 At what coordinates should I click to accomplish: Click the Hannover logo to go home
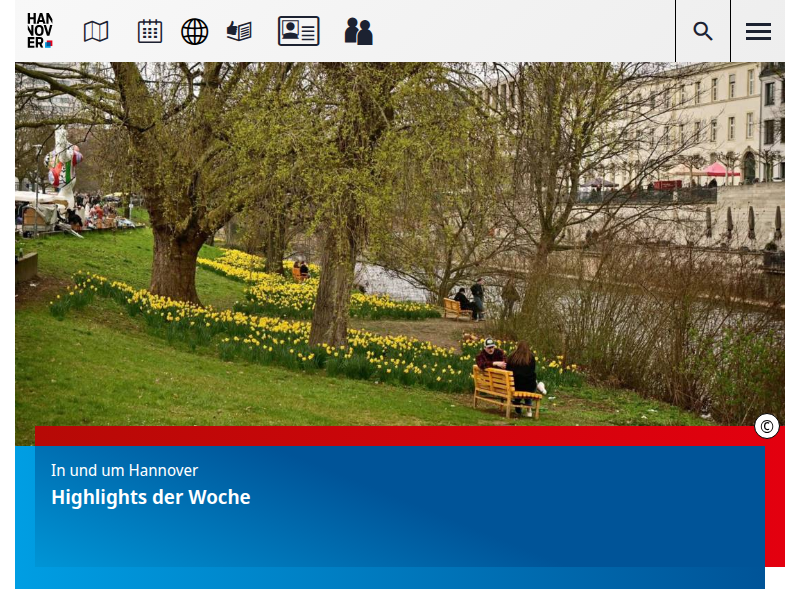(40, 31)
